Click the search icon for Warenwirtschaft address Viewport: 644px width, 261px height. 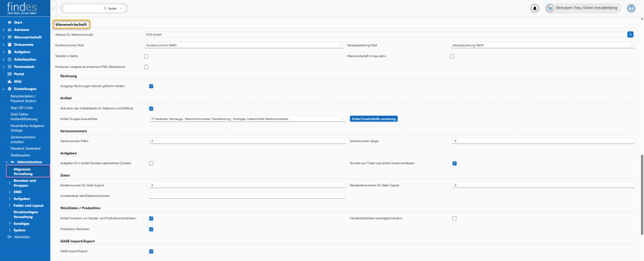pyautogui.click(x=630, y=35)
